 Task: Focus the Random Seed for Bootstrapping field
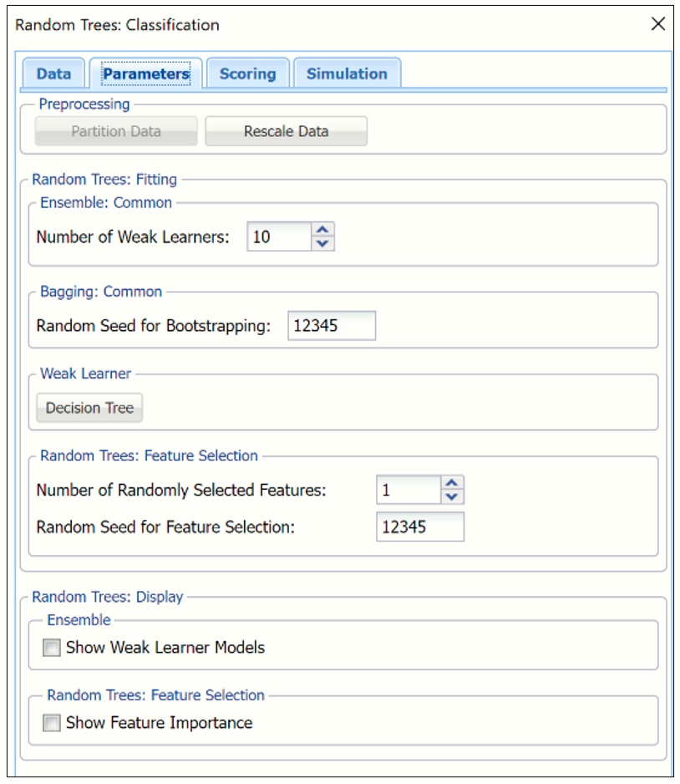pyautogui.click(x=331, y=326)
